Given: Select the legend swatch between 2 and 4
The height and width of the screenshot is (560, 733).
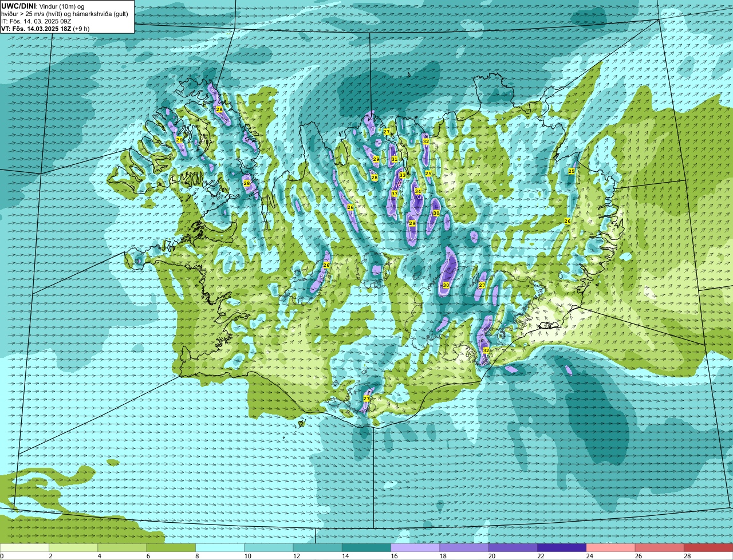Looking at the screenshot, I should click(73, 547).
